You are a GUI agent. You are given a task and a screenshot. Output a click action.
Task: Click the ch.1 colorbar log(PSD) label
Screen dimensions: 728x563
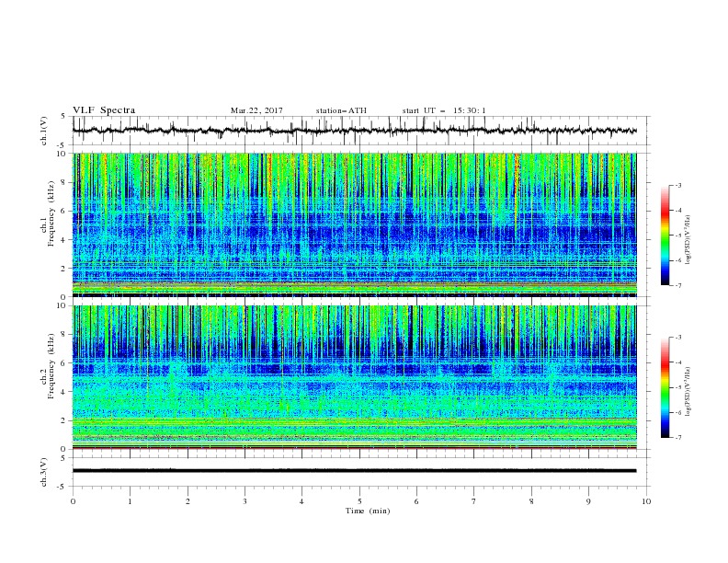click(688, 240)
